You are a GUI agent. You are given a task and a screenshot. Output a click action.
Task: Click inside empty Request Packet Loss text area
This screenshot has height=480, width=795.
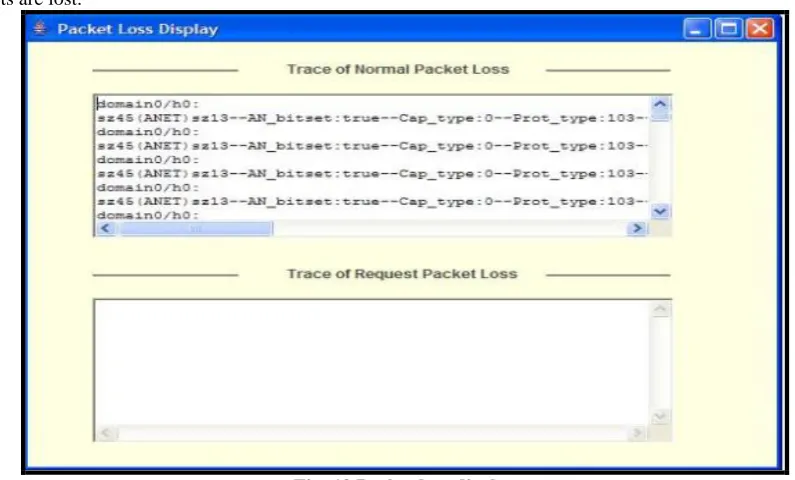click(371, 363)
